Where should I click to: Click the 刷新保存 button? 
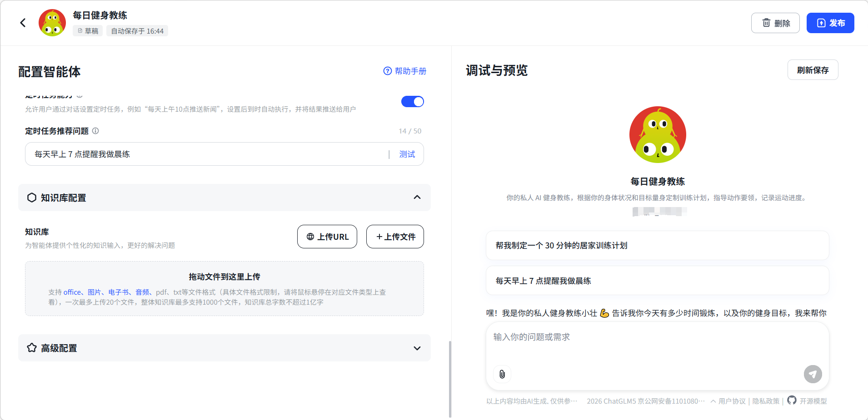point(813,70)
